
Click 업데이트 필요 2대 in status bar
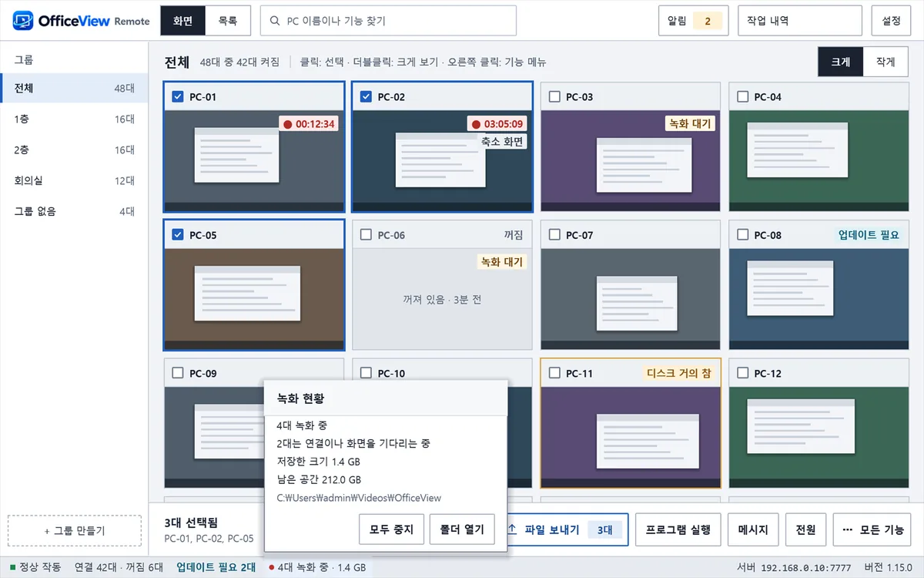[216, 568]
